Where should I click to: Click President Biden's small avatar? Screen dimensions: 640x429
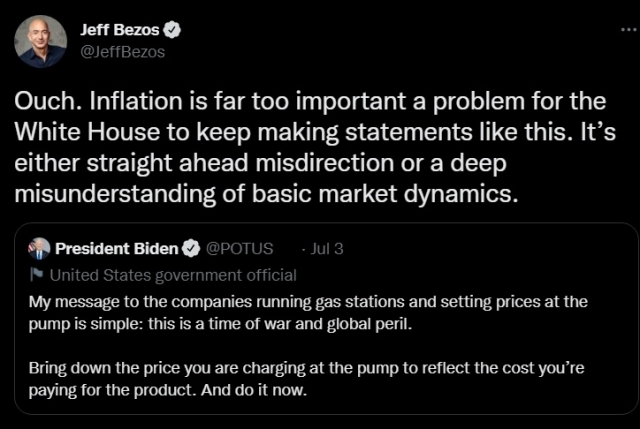(x=39, y=248)
